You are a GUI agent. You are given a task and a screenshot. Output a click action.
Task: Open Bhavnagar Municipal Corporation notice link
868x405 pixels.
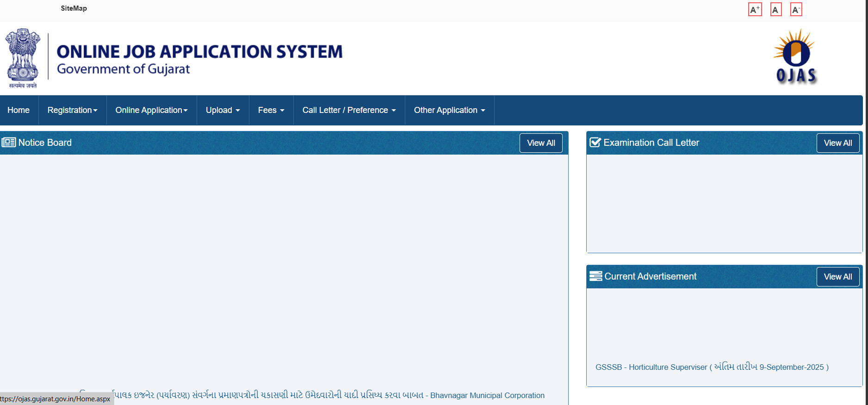312,395
